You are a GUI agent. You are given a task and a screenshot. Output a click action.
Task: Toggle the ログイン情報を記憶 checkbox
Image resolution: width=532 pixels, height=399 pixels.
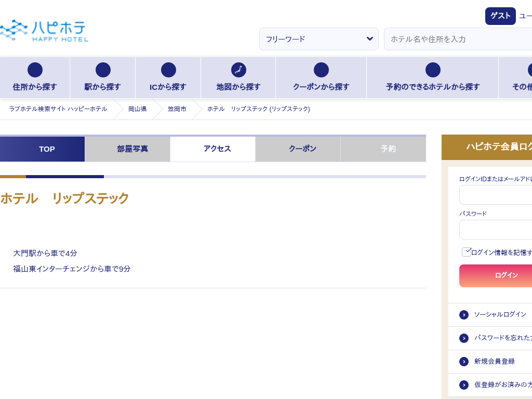(467, 252)
